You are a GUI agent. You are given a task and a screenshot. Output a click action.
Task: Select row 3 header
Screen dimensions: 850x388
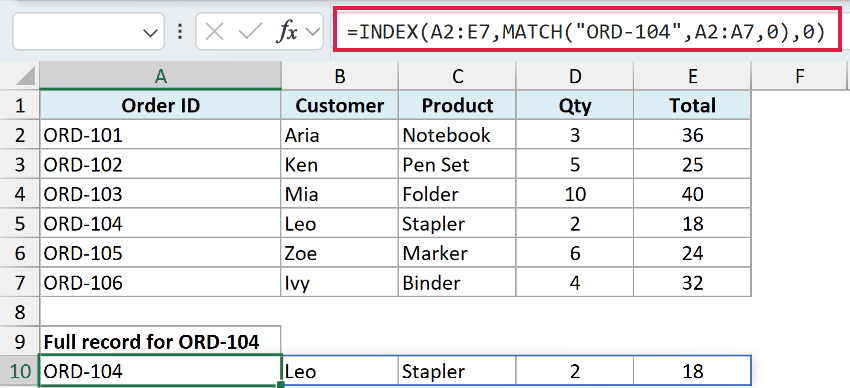point(20,164)
